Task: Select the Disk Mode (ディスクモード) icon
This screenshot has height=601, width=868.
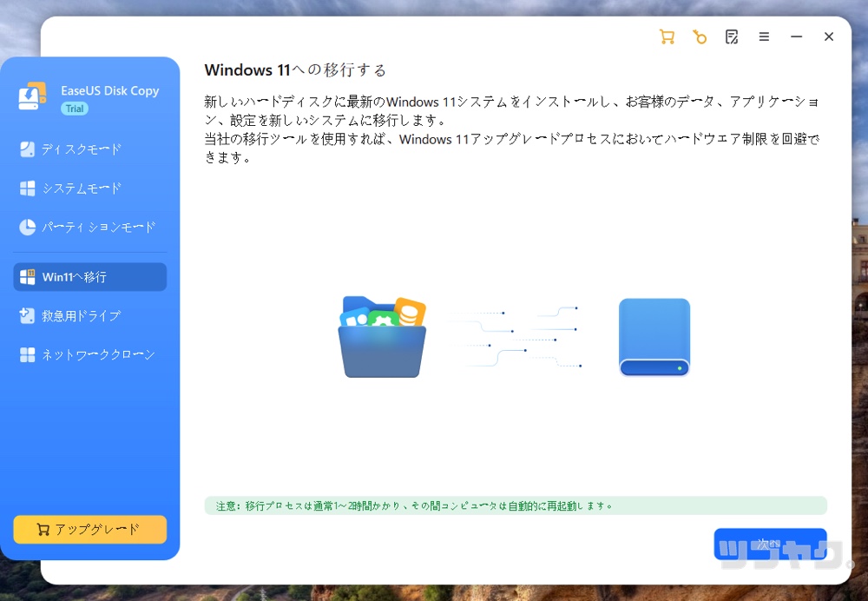Action: coord(28,149)
